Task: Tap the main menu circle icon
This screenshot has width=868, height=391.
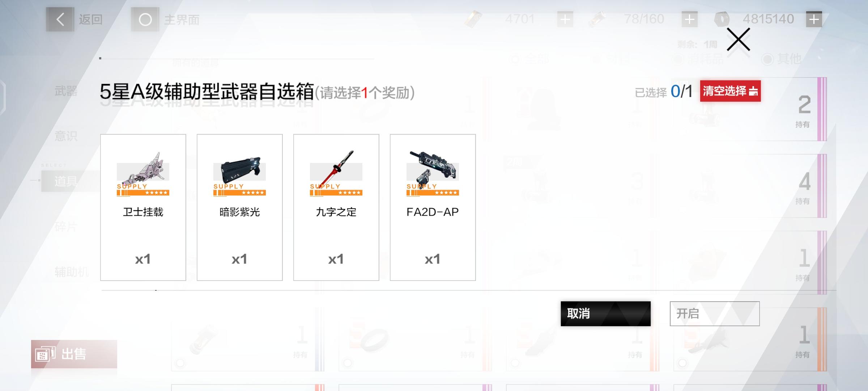Action: pyautogui.click(x=145, y=20)
